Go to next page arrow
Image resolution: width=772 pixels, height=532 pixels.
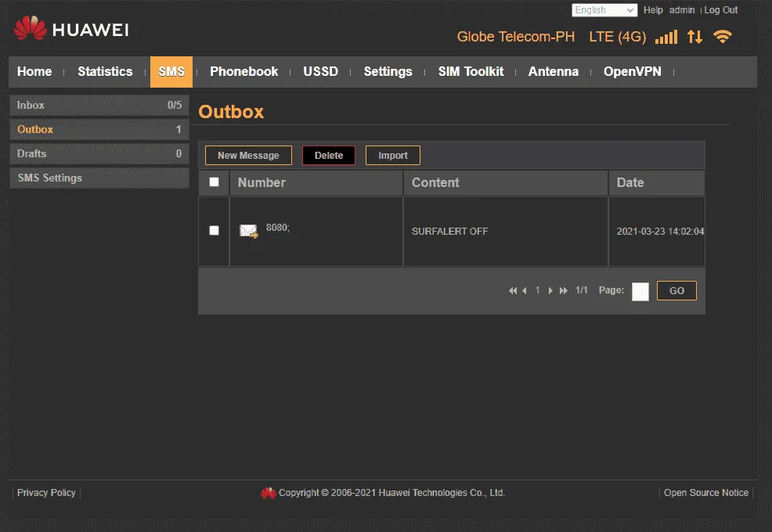coord(550,290)
